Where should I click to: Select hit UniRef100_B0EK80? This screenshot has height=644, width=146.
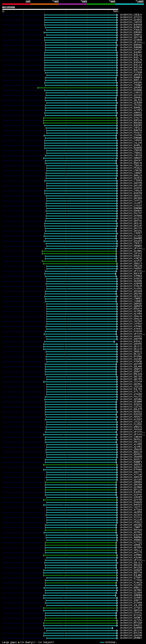point(131,63)
